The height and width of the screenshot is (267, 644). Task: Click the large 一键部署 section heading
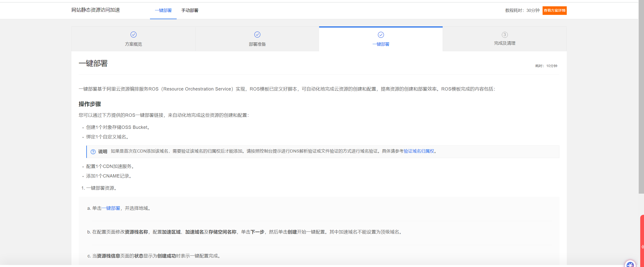coord(93,63)
